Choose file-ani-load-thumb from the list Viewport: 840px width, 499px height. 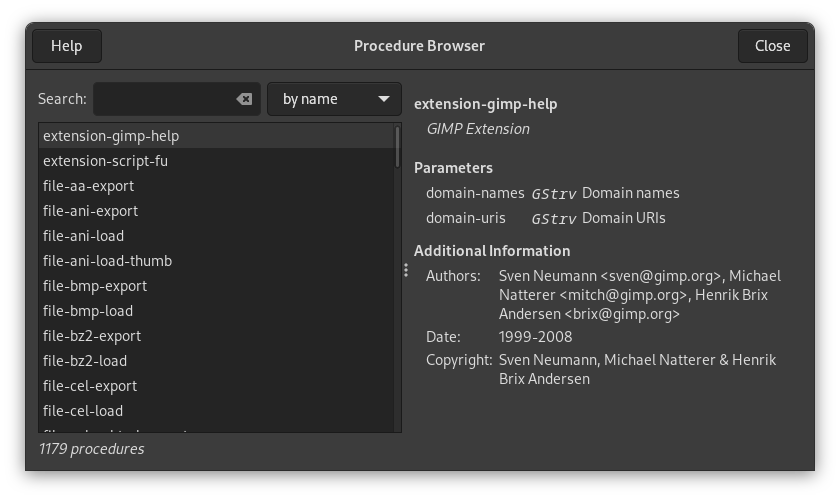[107, 261]
